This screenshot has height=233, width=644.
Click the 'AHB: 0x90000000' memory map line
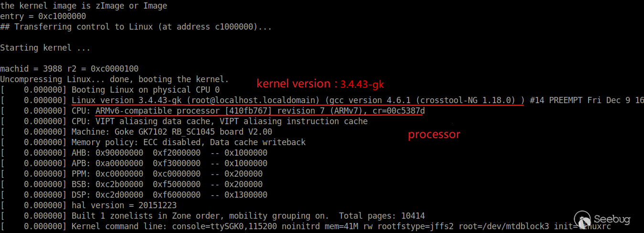(x=134, y=153)
